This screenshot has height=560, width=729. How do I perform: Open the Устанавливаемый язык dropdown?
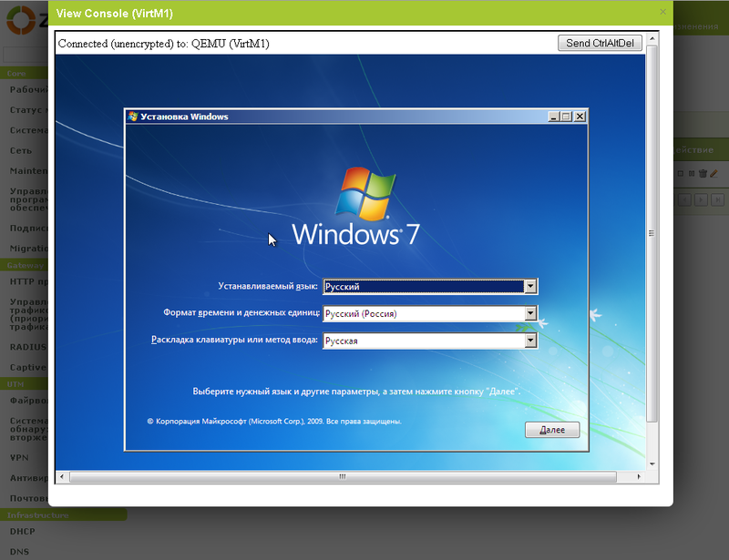[529, 286]
